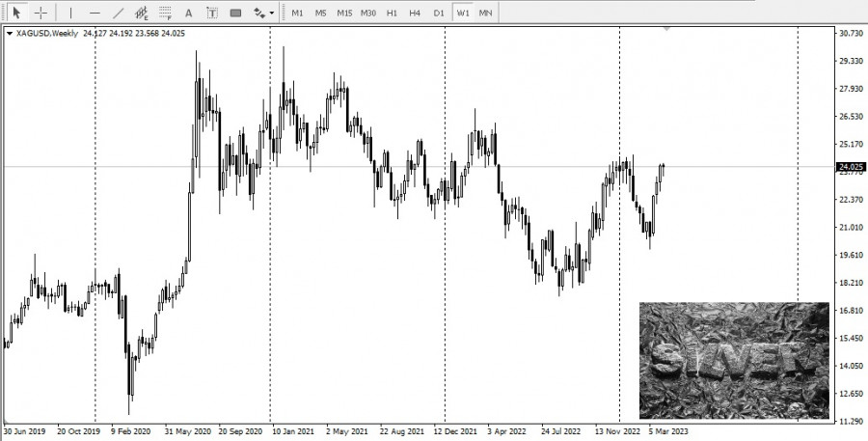868x441 pixels.
Task: Switch chart to D1 timeframe
Action: (439, 13)
